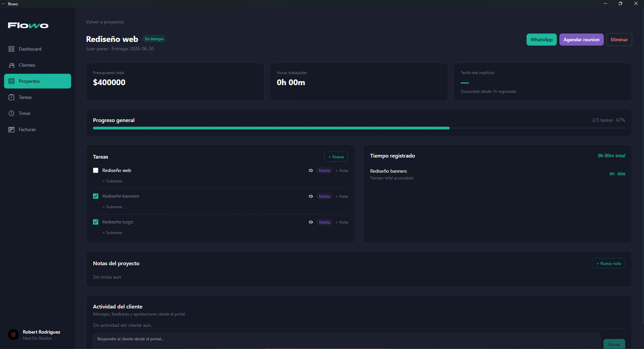The height and width of the screenshot is (349, 644).
Task: Click the Presupuesto total $400000 card
Action: (175, 82)
